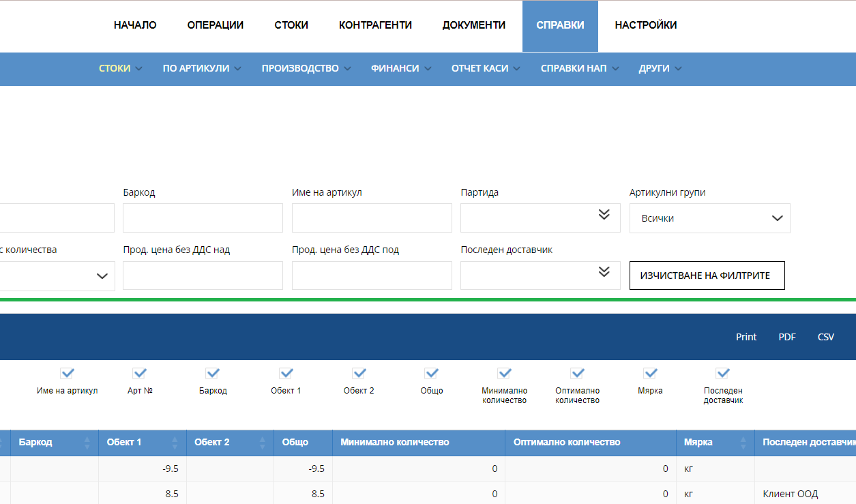Expand the ФИНАНСИ submenu
The image size is (856, 504).
pyautogui.click(x=401, y=68)
